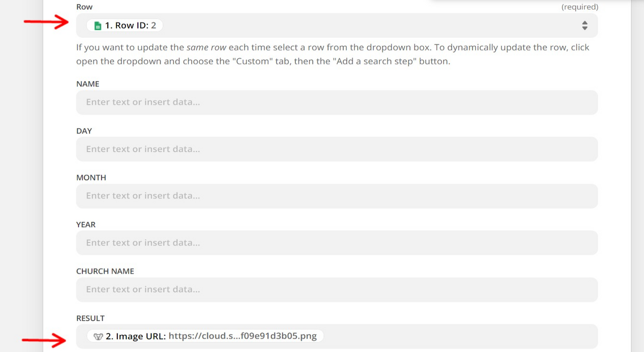Click the Google Sheets icon in Row pill

98,26
